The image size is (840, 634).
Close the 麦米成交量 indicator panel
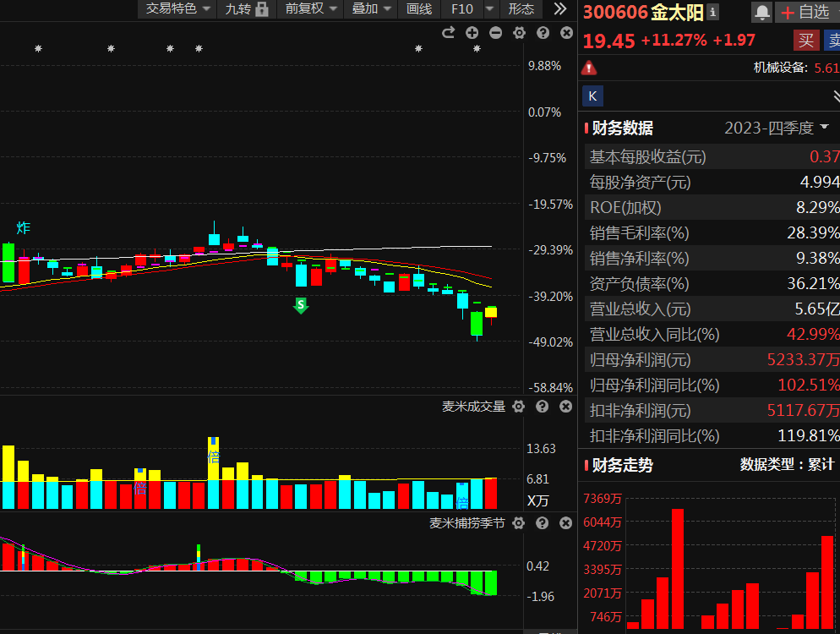coord(565,407)
